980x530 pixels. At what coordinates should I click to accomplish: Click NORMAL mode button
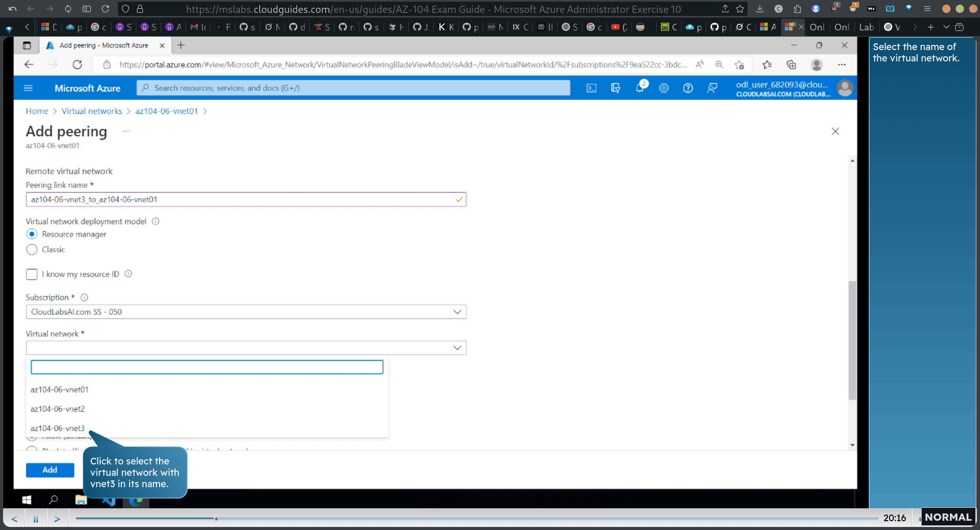pos(948,517)
